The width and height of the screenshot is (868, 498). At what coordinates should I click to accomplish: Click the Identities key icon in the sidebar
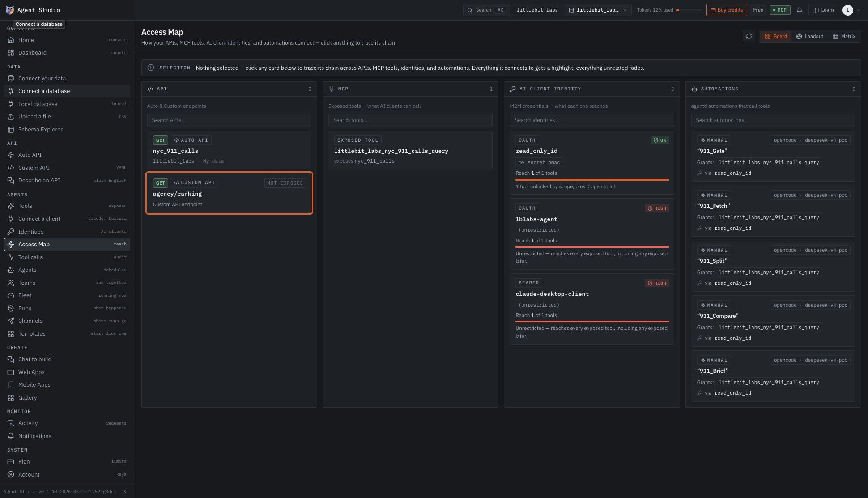pyautogui.click(x=11, y=232)
